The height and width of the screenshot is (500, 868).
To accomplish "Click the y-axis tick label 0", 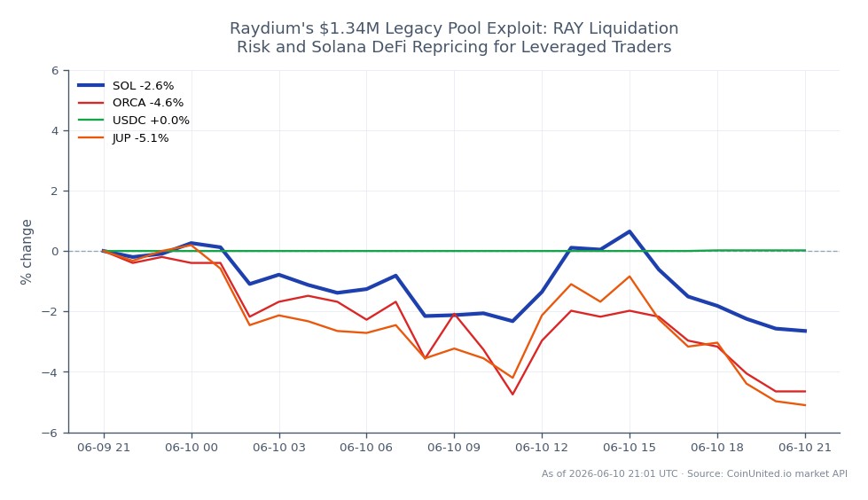I will coord(55,252).
